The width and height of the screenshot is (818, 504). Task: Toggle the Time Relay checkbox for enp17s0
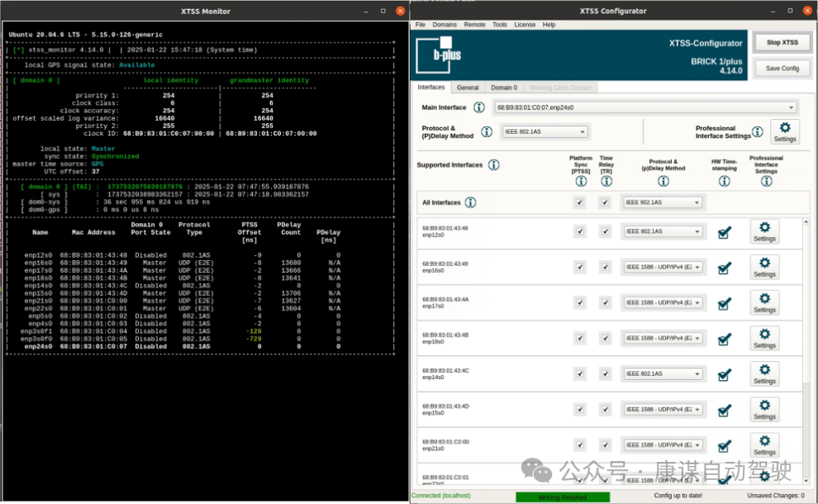pyautogui.click(x=605, y=302)
